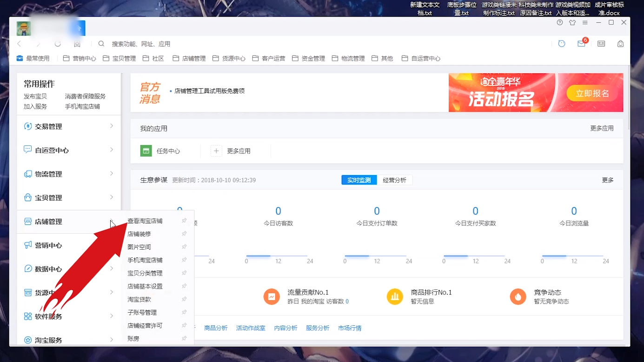Click the 营销中心 megaphone icon
Screen dimensions: 644x362
click(28, 245)
